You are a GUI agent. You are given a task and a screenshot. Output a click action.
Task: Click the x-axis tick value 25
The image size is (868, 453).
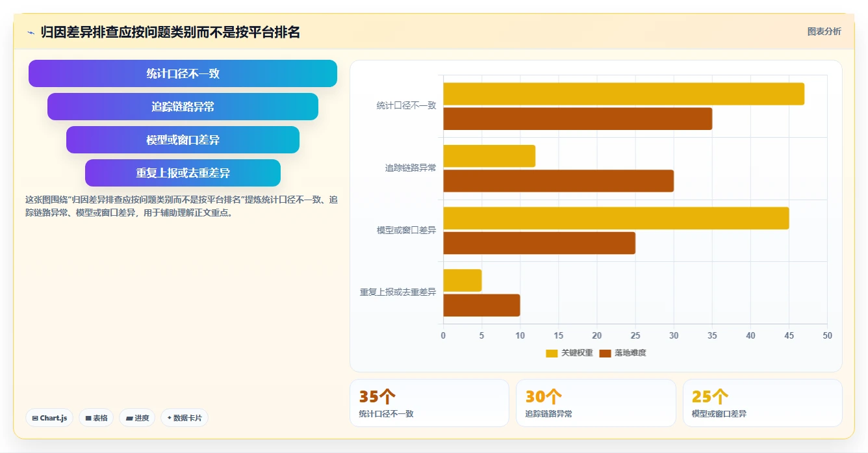[x=635, y=335]
